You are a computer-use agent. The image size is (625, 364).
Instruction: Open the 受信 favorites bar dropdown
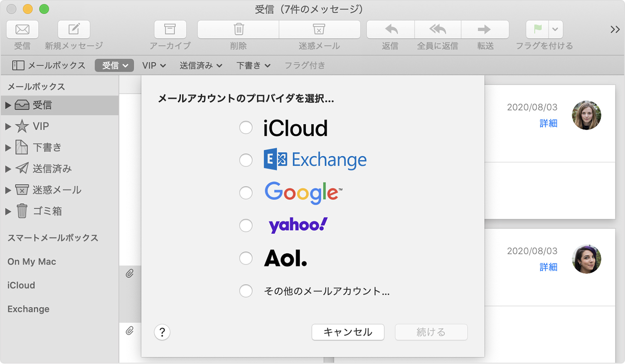click(x=114, y=65)
